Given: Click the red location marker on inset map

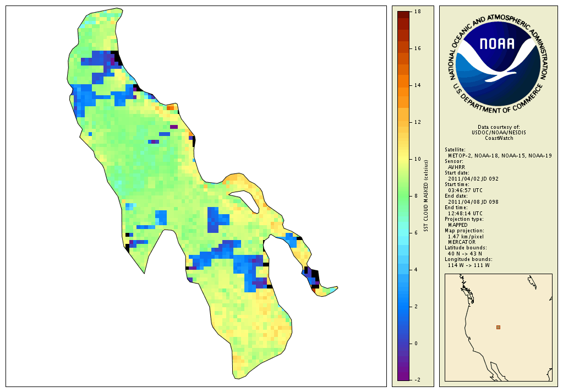Looking at the screenshot, I should point(498,327).
